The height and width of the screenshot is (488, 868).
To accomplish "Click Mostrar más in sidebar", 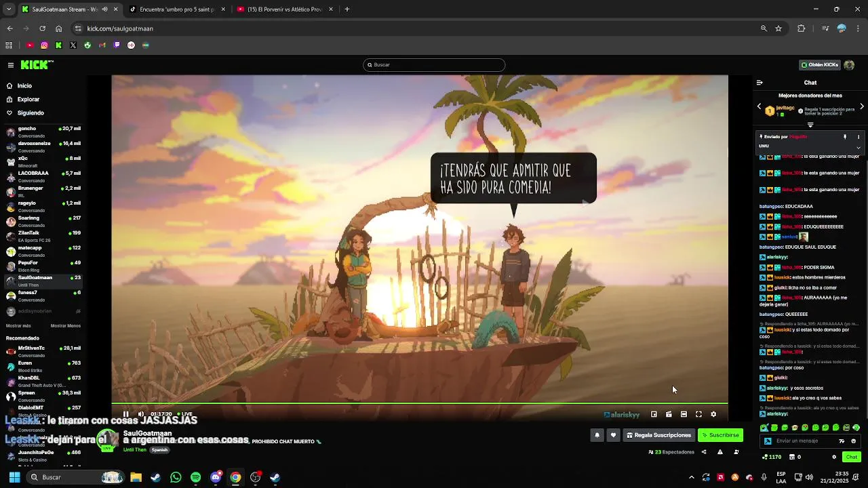I will point(18,326).
